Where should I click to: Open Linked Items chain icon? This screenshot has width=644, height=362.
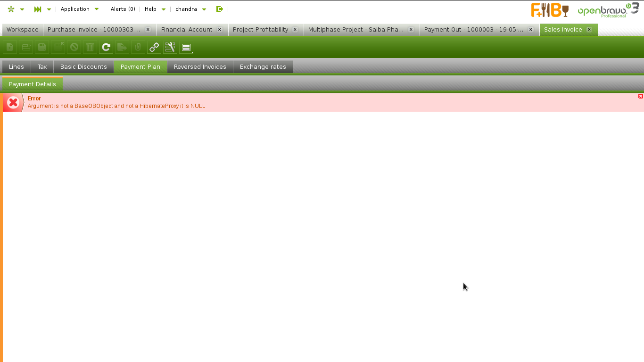154,47
